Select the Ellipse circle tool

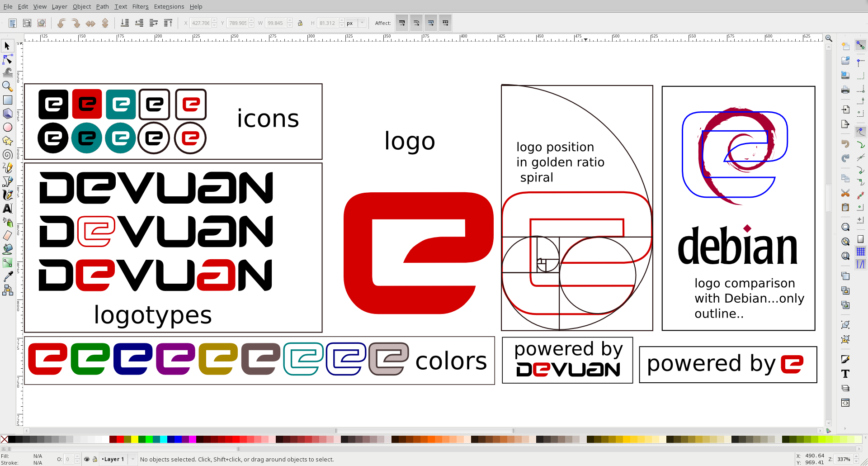[x=7, y=127]
